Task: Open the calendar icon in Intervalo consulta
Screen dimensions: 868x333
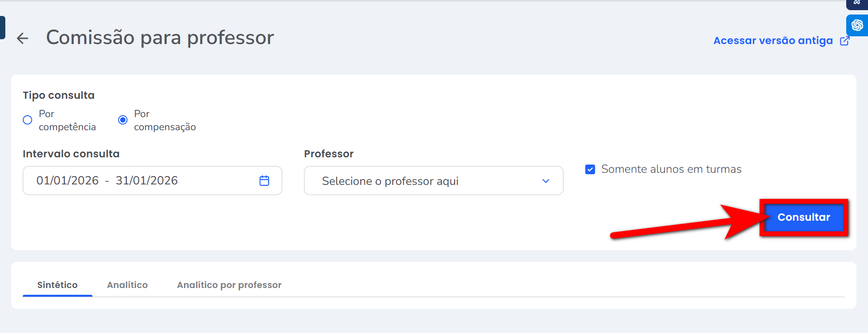Action: tap(264, 181)
